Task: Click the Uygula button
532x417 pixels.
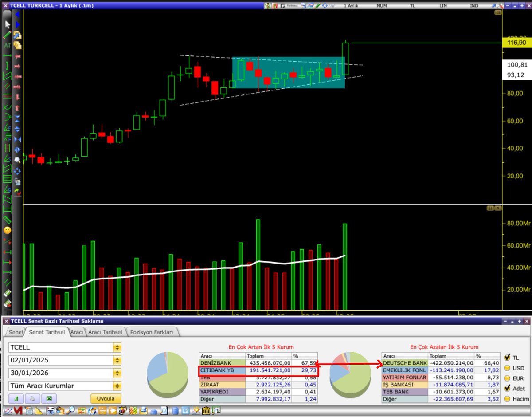Action: point(106,398)
